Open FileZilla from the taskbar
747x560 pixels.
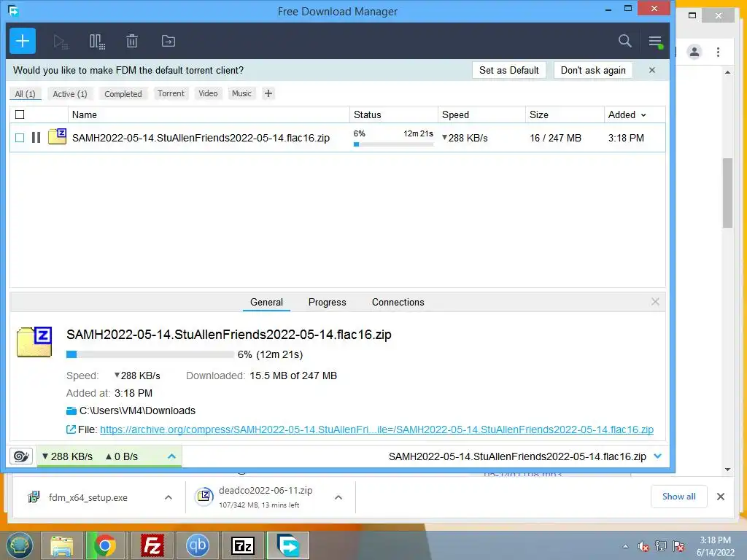[x=152, y=545]
